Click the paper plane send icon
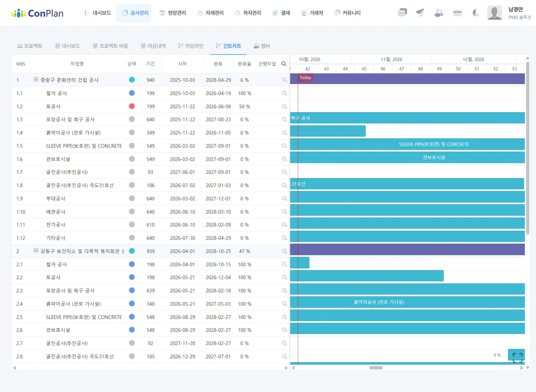536x392 pixels. (x=420, y=13)
